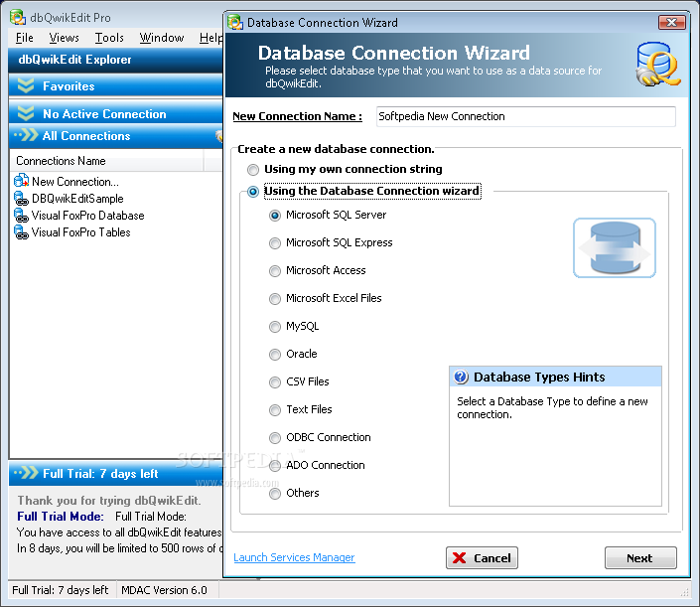This screenshot has width=700, height=607.
Task: Click the Connections Name column header
Action: [106, 161]
